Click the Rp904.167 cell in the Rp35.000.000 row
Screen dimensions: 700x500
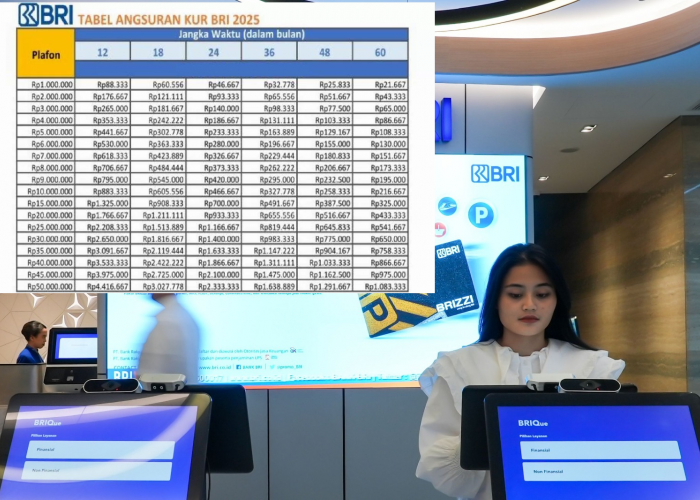[x=325, y=251]
